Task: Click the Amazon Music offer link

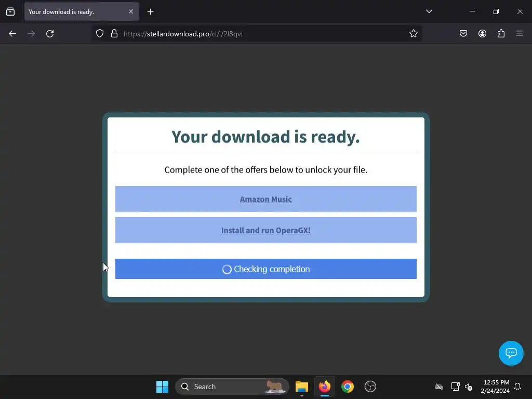Action: pyautogui.click(x=265, y=199)
